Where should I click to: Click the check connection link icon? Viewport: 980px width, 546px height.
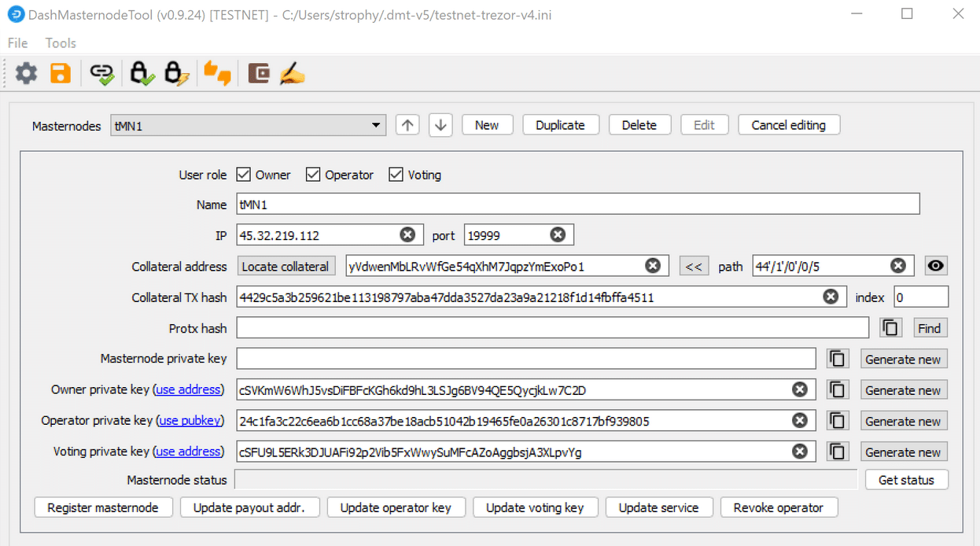pos(101,74)
